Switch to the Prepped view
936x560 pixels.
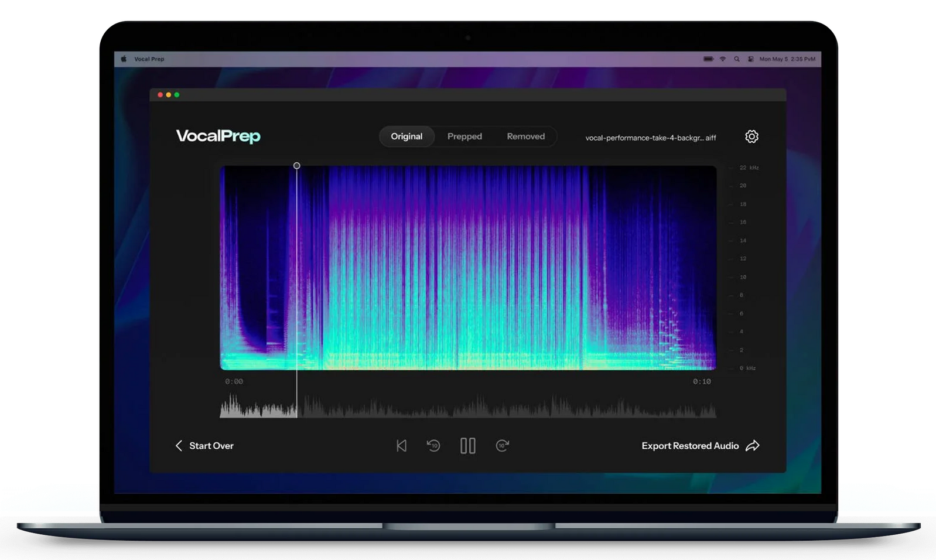(x=464, y=136)
